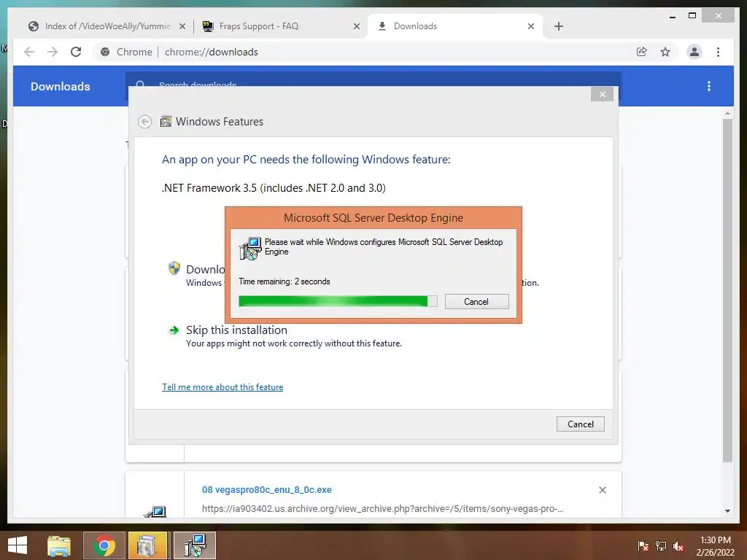The image size is (747, 560).
Task: Open Chrome three-dot main menu
Action: click(x=718, y=52)
